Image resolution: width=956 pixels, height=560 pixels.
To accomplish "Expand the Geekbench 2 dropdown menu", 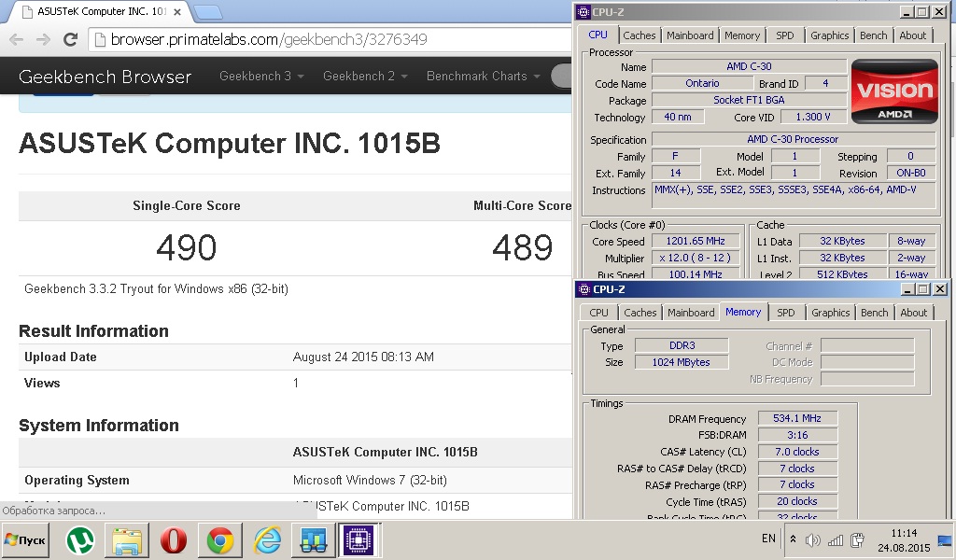I will (365, 77).
